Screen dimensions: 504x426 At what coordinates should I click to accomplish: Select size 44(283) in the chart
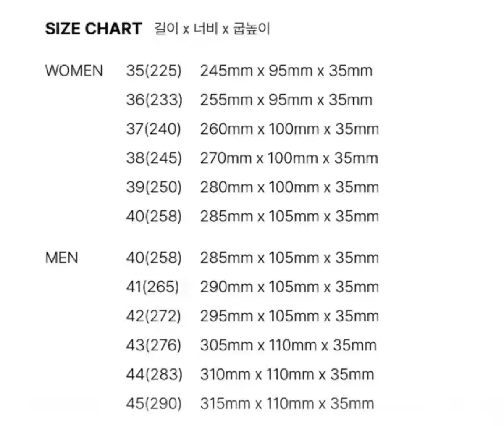click(x=154, y=374)
